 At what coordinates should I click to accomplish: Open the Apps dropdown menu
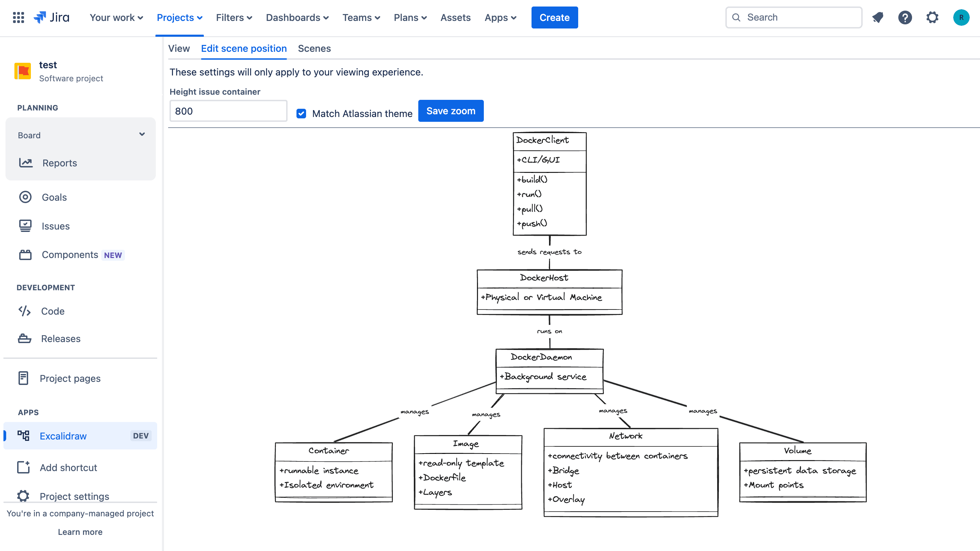[500, 17]
